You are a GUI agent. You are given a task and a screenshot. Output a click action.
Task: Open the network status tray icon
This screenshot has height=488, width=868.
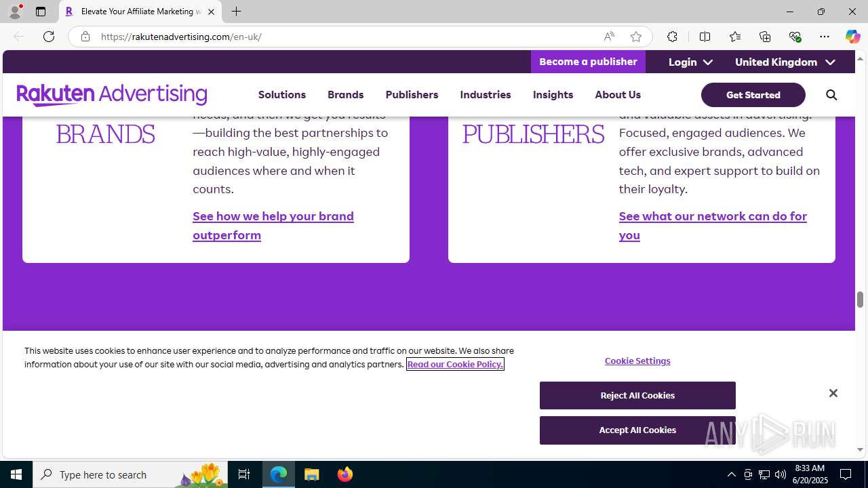point(764,474)
